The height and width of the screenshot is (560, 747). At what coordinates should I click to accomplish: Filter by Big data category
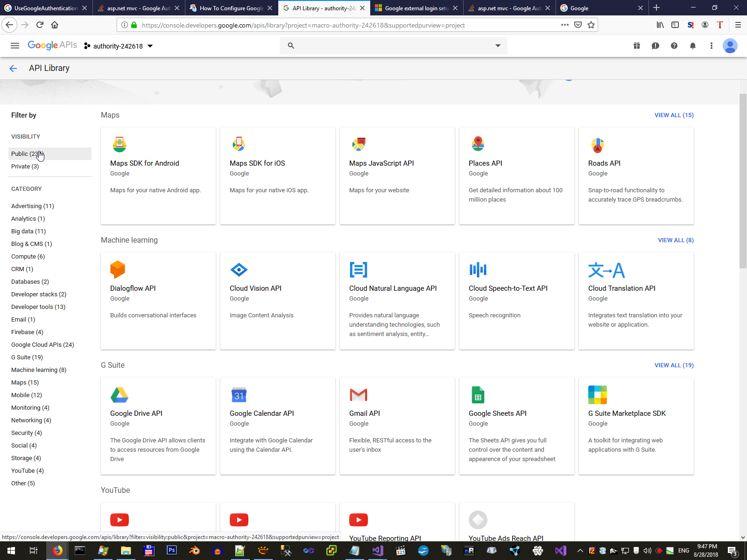tap(28, 231)
